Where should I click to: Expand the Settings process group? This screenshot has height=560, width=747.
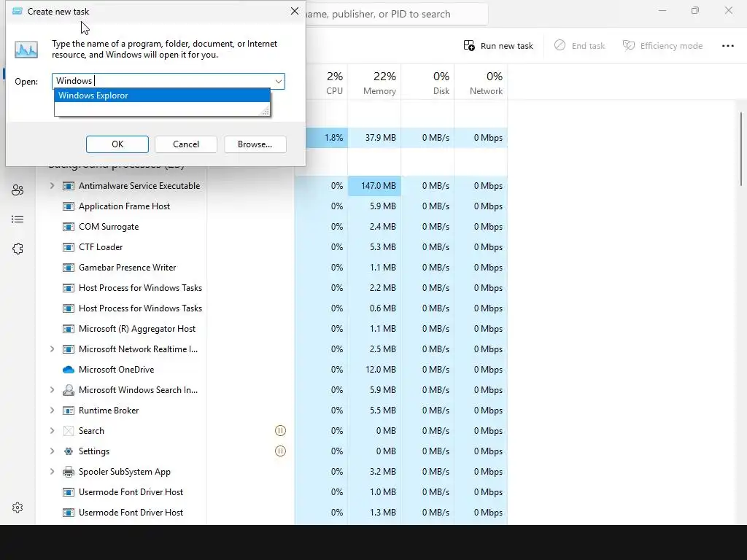52,451
